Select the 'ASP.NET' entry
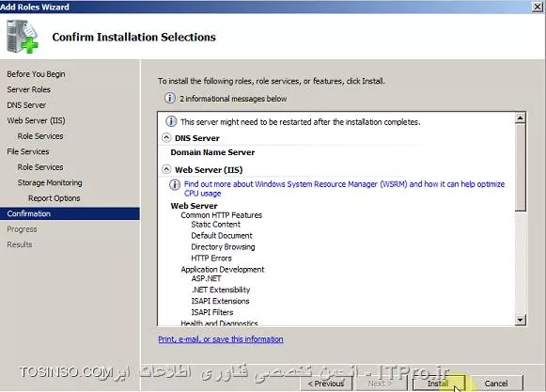 pyautogui.click(x=206, y=278)
